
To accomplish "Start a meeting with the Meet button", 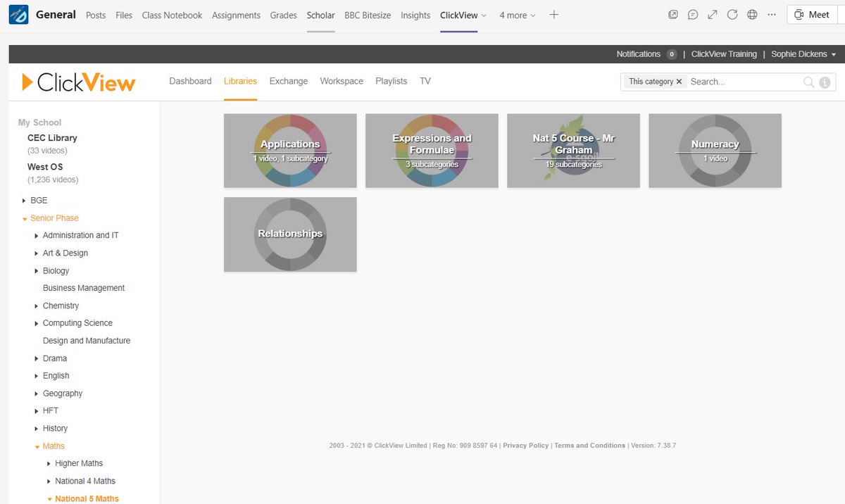I will [812, 15].
